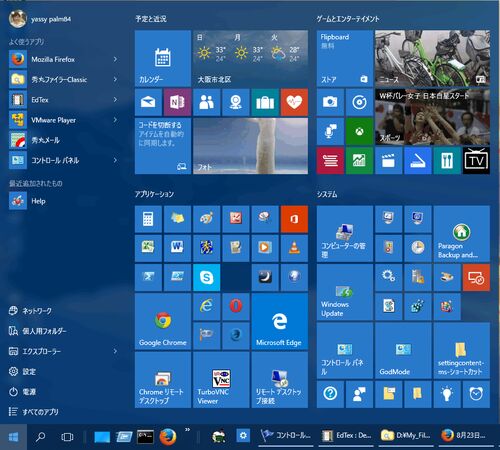
Task: Launch the OneNote tile
Action: point(177,102)
